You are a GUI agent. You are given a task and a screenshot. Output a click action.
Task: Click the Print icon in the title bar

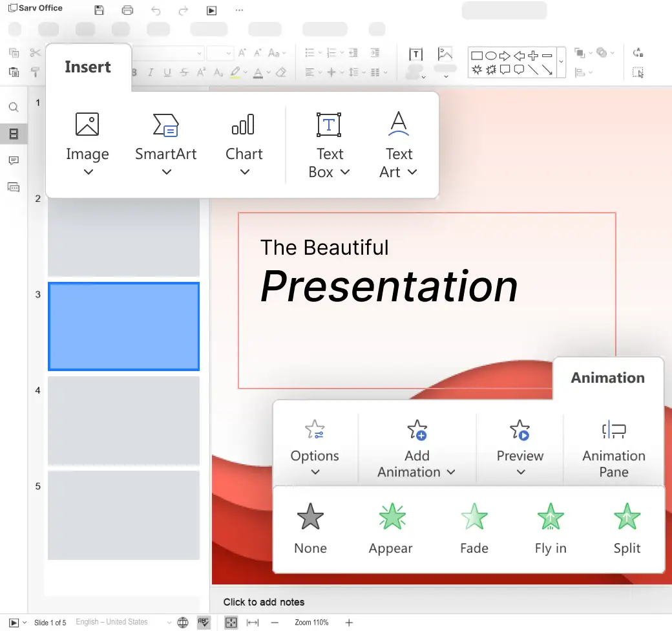point(127,10)
